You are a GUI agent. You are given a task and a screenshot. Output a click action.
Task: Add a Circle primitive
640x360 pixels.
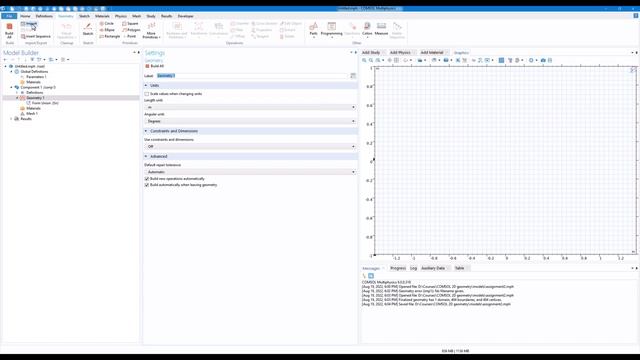pos(107,24)
